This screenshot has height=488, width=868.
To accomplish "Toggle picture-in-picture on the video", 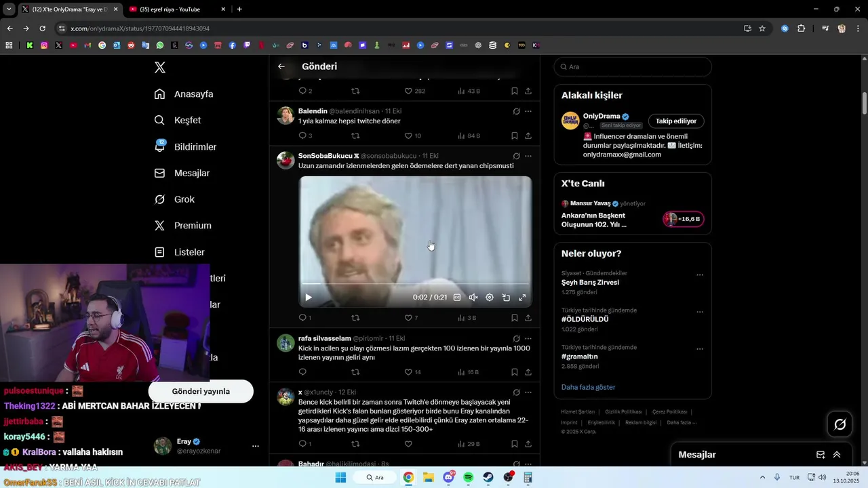I will click(x=506, y=297).
